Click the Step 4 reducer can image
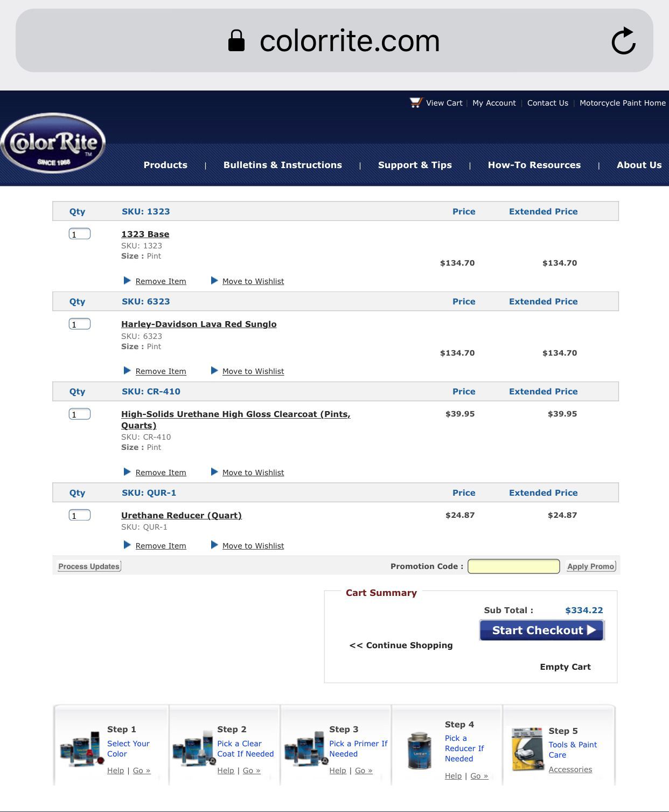This screenshot has height=812, width=669. 419,750
